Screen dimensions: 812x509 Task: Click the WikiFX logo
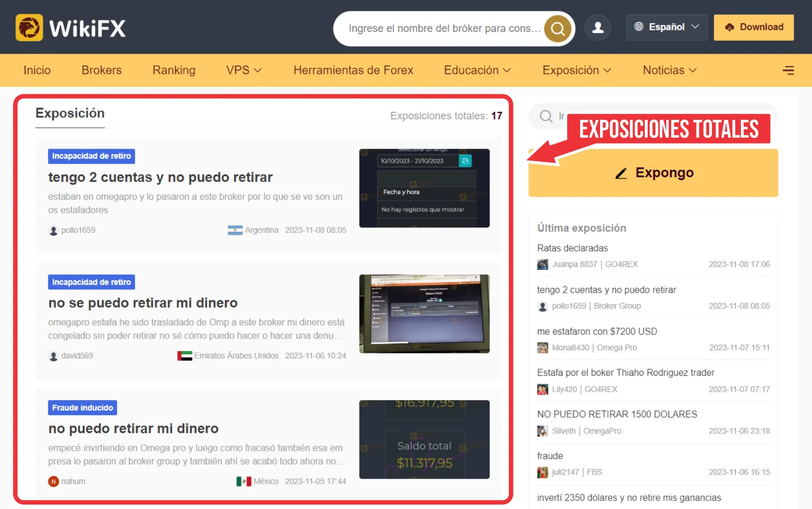(71, 27)
